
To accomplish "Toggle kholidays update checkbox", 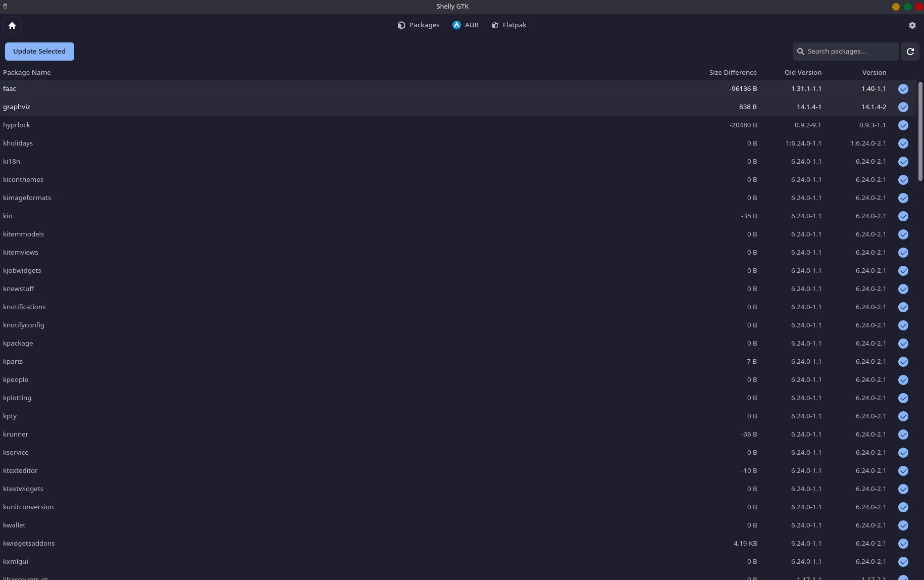I will 903,143.
